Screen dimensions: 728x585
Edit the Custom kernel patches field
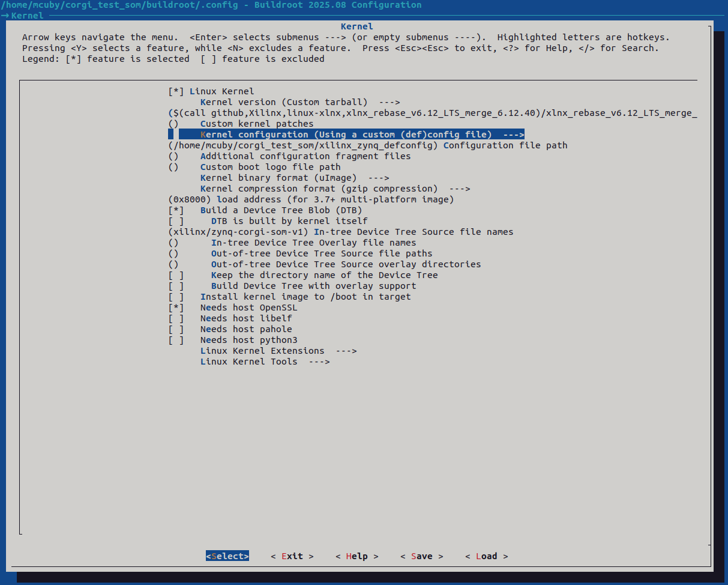[241, 124]
